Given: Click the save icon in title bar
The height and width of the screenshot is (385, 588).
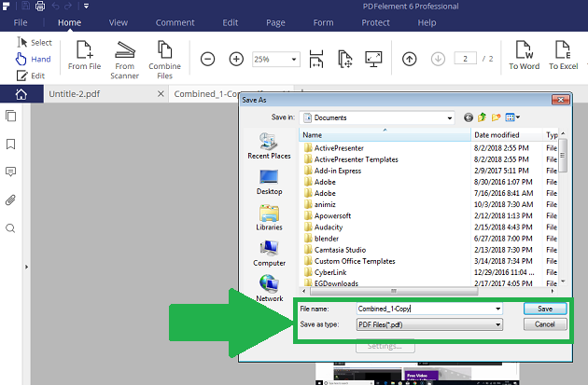Looking at the screenshot, I should 25,6.
